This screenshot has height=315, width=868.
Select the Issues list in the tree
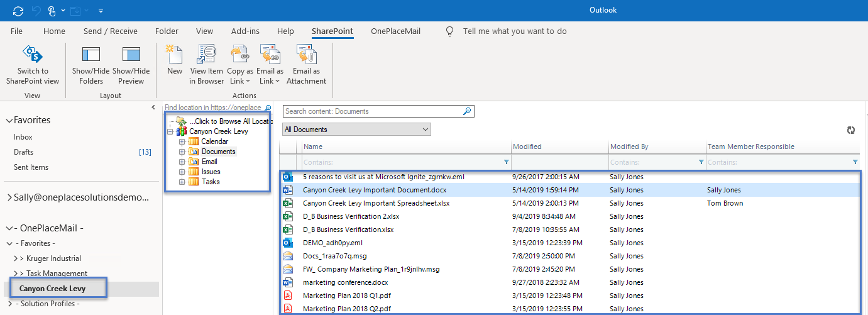point(211,172)
